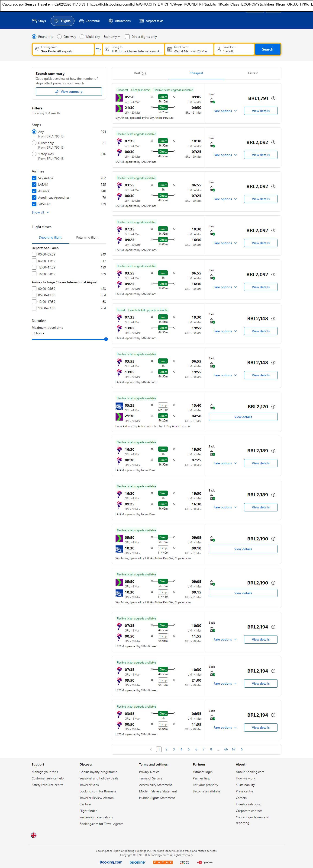Click the calendar icon in Travel dates

pos(170,49)
